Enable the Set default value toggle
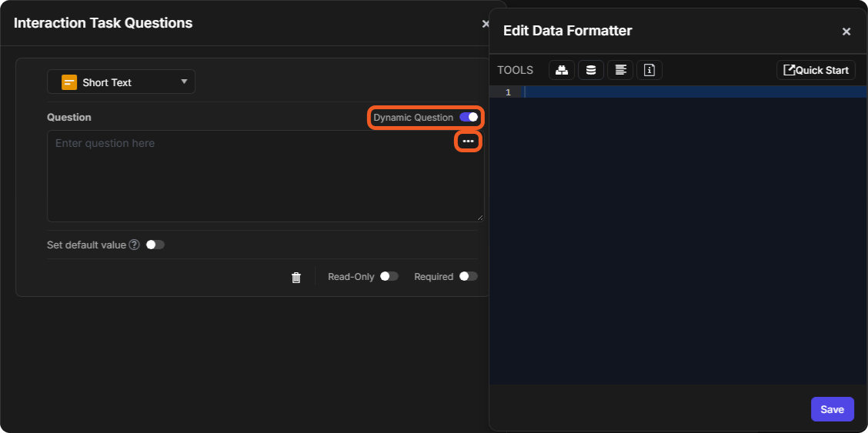This screenshot has height=433, width=868. pyautogui.click(x=155, y=245)
